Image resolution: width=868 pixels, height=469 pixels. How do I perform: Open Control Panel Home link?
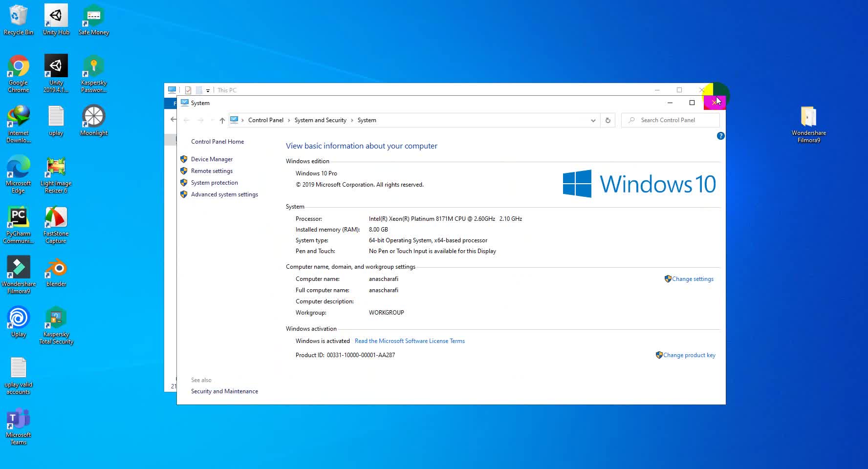(217, 142)
